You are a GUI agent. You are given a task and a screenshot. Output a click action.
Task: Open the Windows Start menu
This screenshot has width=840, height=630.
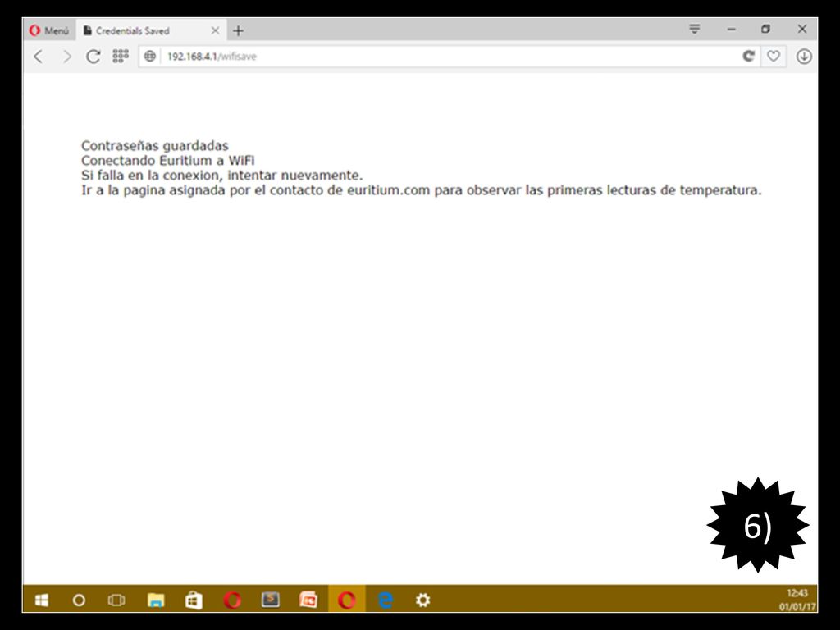pyautogui.click(x=41, y=600)
